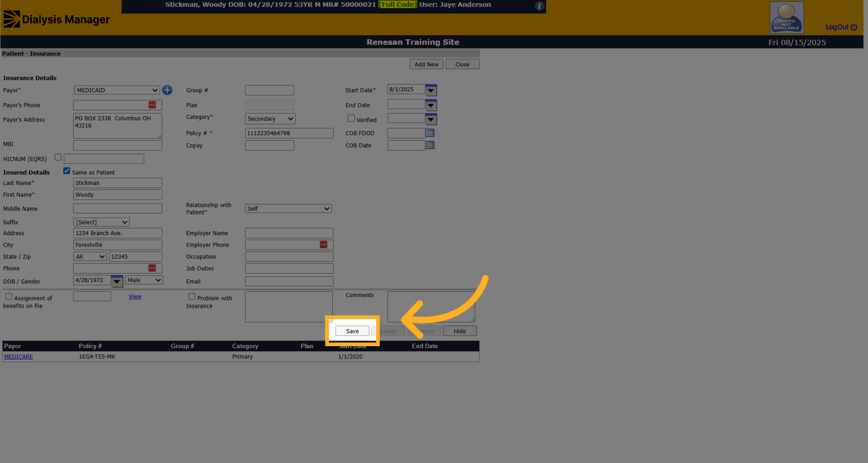Click the Employer Name field
Screen dimensions: 868x463
pyautogui.click(x=289, y=233)
